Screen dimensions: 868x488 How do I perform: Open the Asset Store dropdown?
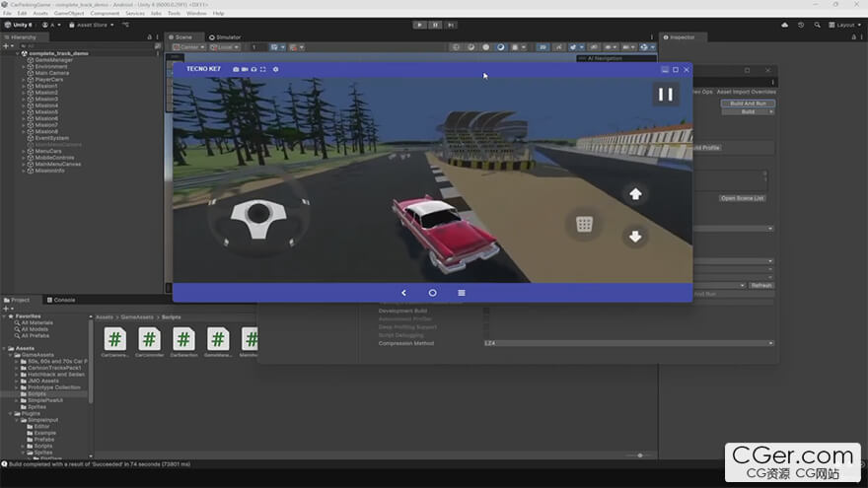(x=92, y=25)
